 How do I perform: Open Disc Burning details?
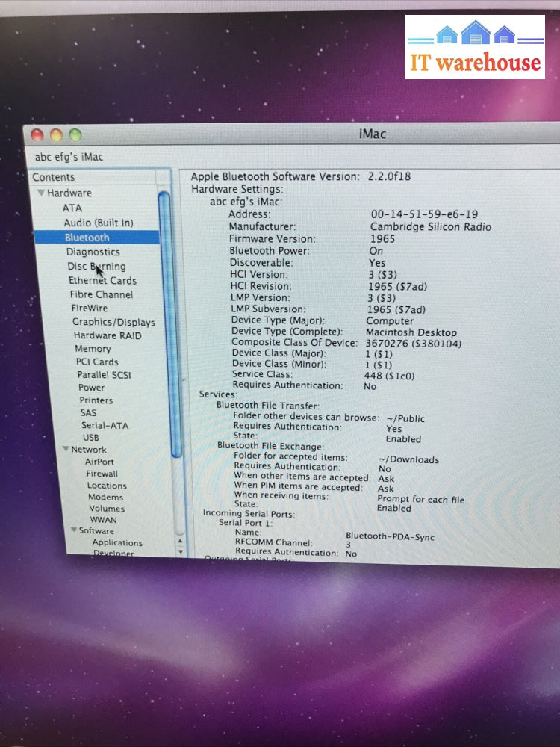96,267
